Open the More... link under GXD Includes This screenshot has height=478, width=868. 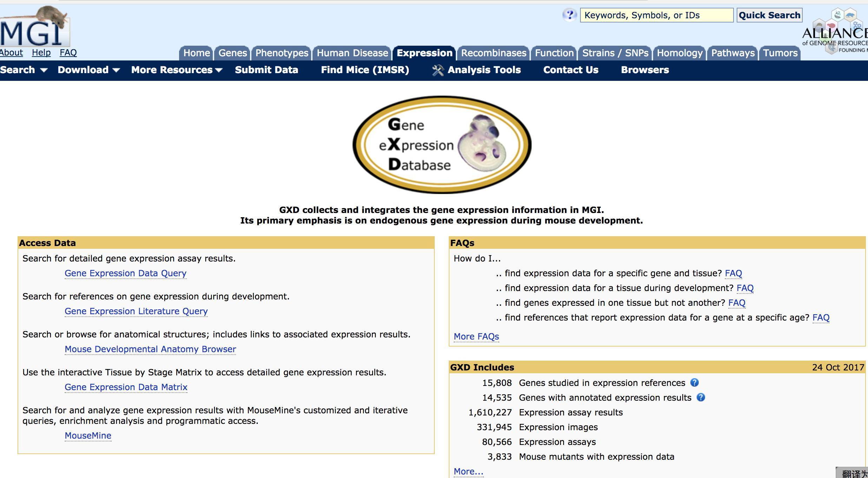click(468, 472)
